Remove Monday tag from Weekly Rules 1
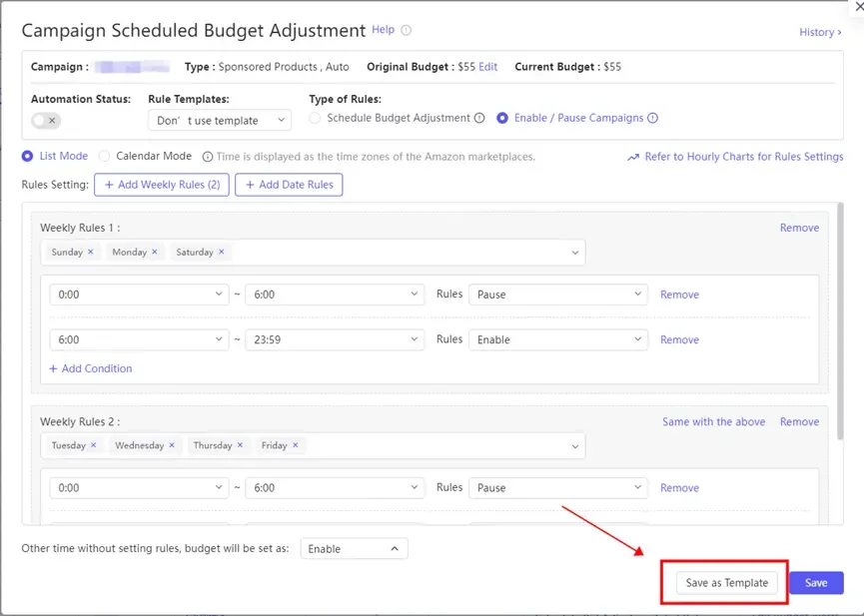 coord(155,252)
